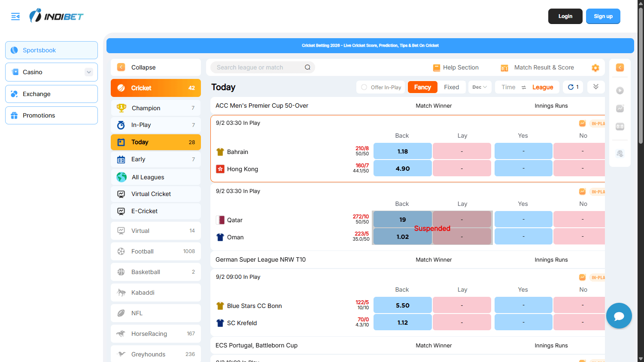
Task: Click the In-Play stopwatch icon
Action: click(121, 125)
